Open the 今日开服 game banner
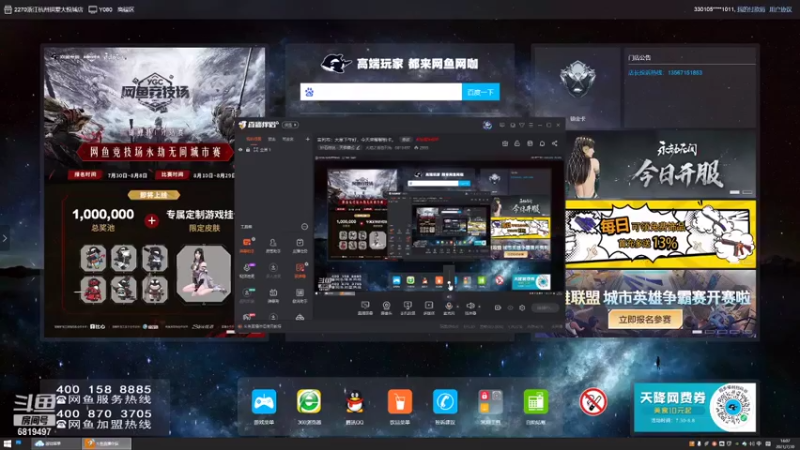The height and width of the screenshot is (450, 800). click(661, 165)
